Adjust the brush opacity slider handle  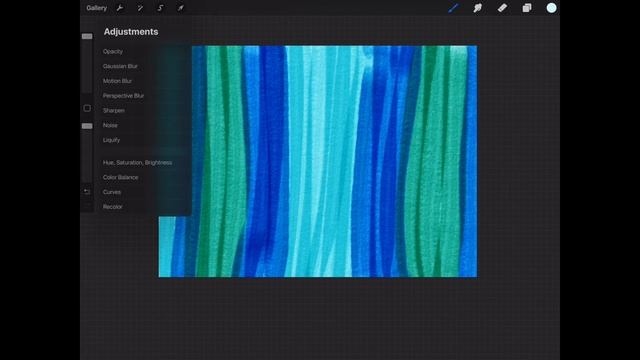click(x=87, y=126)
